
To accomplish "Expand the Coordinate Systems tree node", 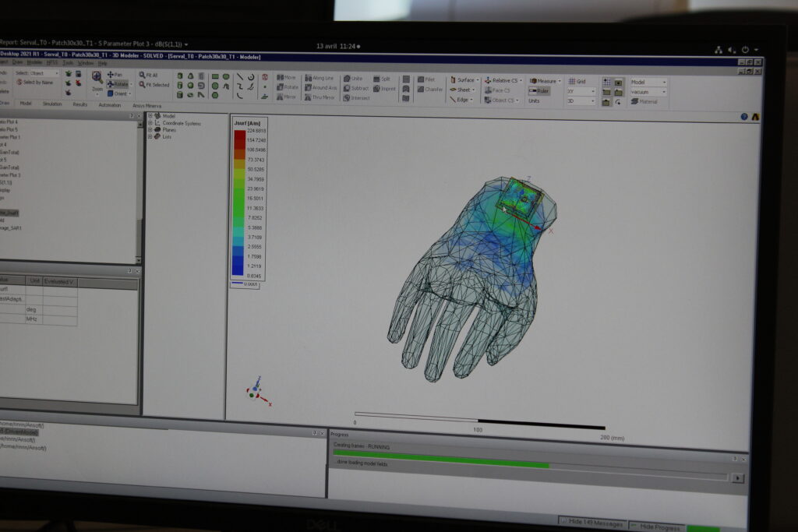I will 150,123.
